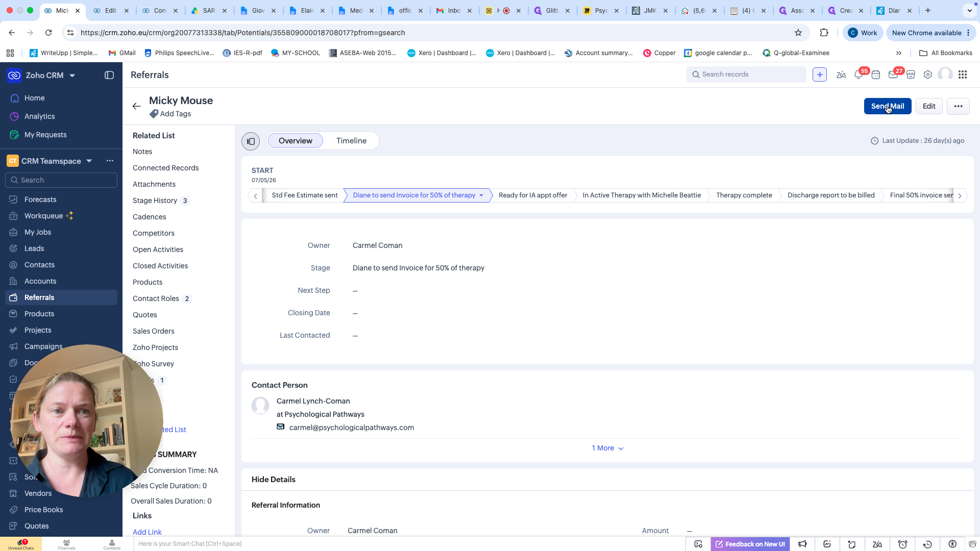
Task: Open the notifications bell with 55 badge
Action: pos(859,75)
